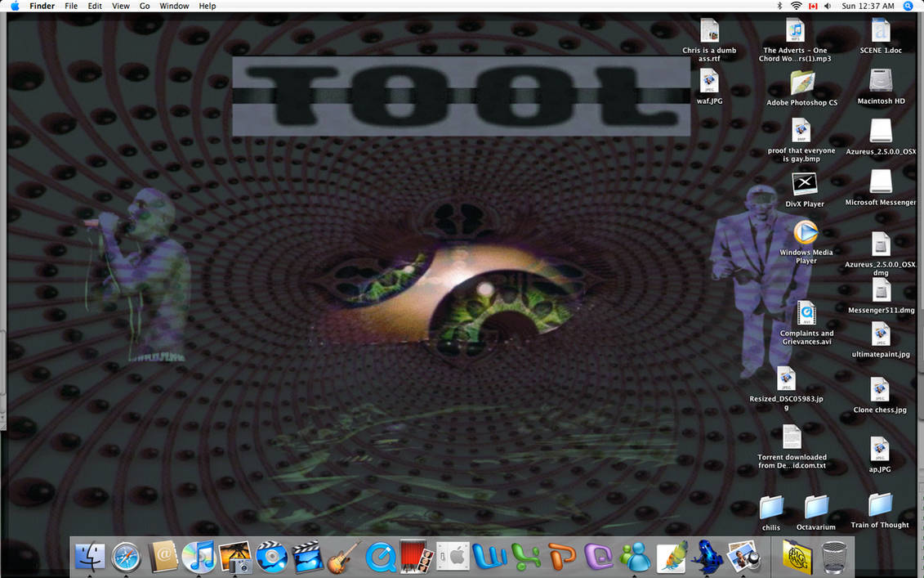Launch Photo Booth from the Dock
924x578 pixels.
(x=417, y=557)
